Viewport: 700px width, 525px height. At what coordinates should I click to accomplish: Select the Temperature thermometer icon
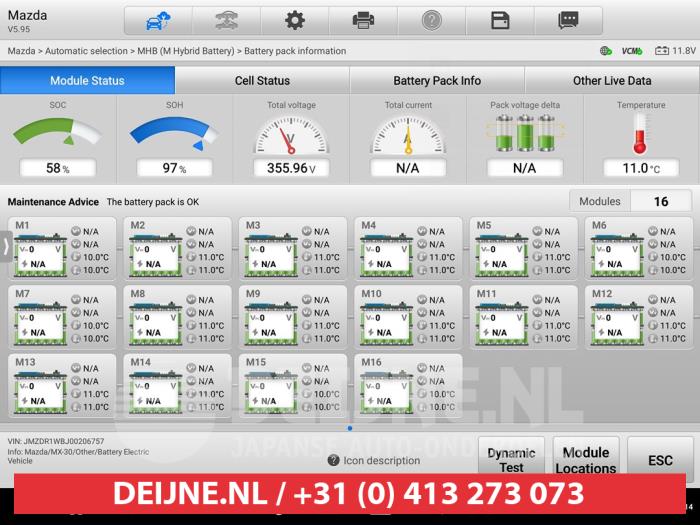(x=641, y=133)
